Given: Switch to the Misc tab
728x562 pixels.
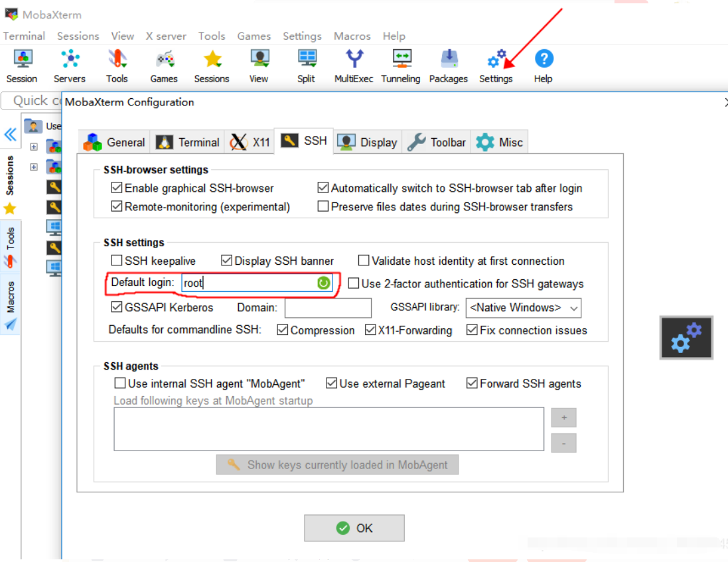Looking at the screenshot, I should [x=500, y=142].
